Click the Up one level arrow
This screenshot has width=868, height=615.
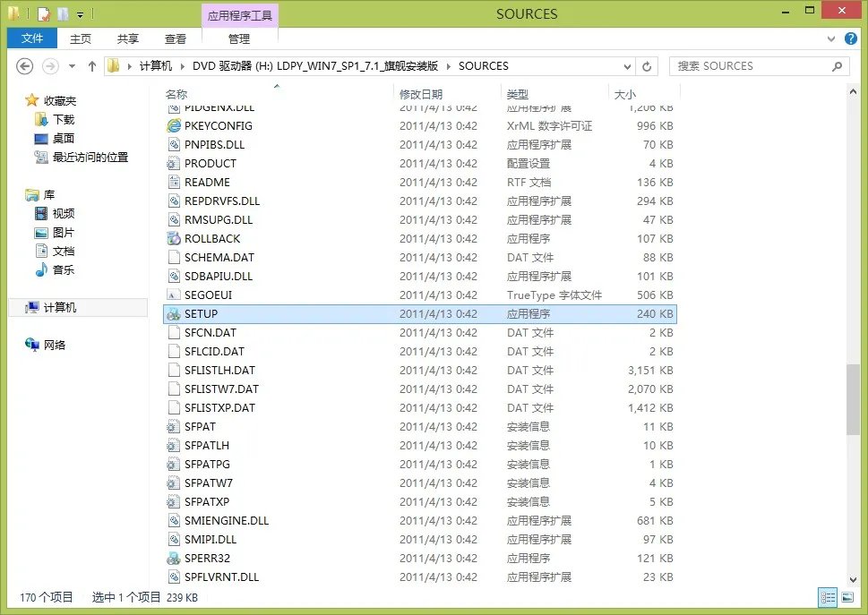tap(91, 66)
